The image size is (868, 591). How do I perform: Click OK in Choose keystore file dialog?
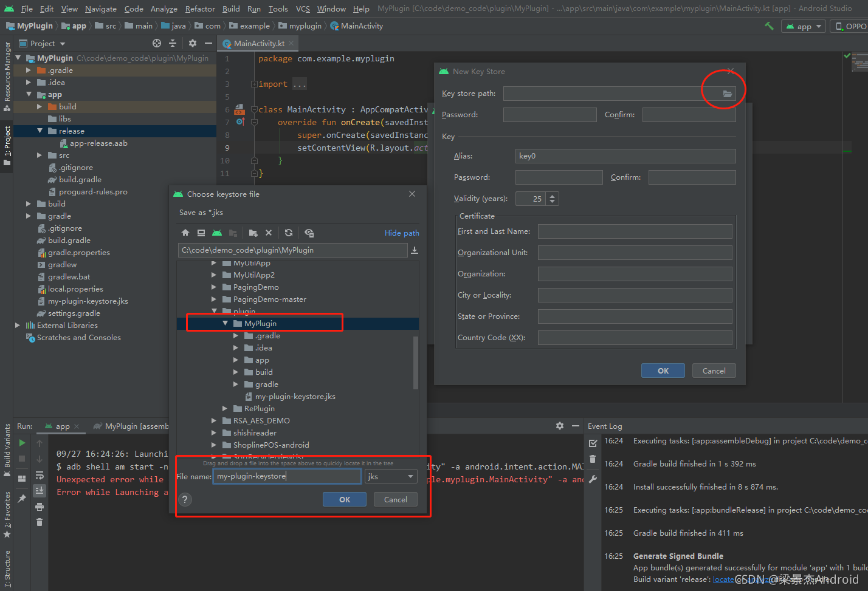tap(345, 499)
